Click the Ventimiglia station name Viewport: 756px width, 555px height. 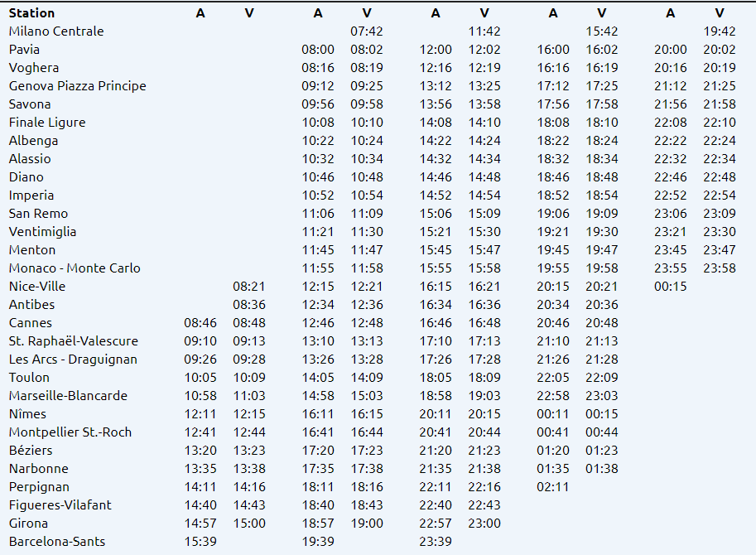pos(42,232)
